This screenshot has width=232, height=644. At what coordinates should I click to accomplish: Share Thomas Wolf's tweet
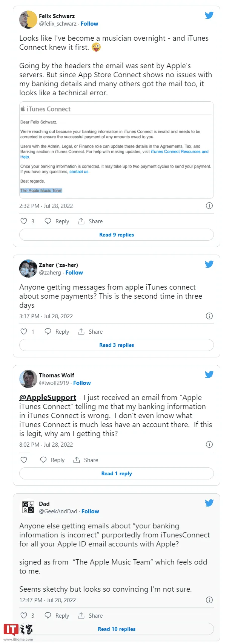point(86,460)
